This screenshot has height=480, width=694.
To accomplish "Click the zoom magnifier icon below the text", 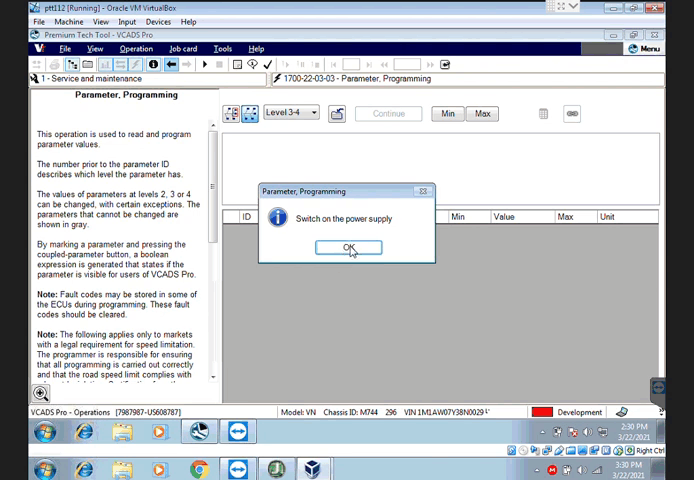I will coord(41,393).
